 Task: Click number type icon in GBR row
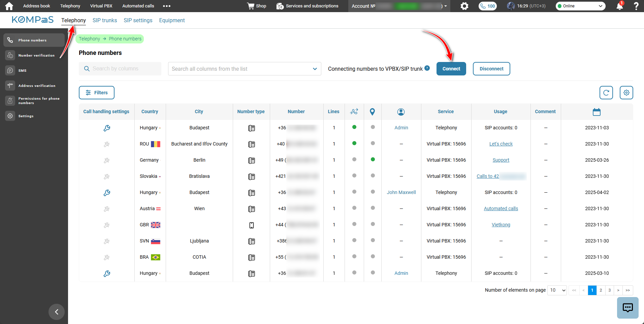(x=251, y=225)
